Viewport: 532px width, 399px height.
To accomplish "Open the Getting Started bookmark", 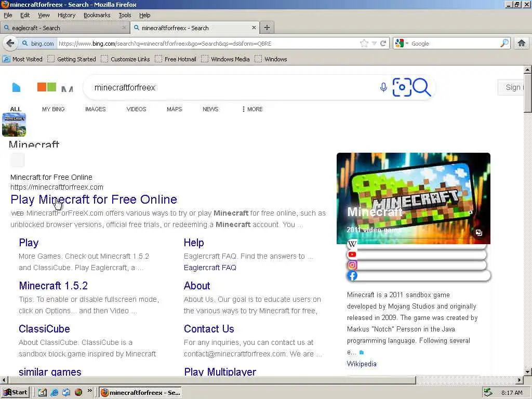I will pos(72,59).
